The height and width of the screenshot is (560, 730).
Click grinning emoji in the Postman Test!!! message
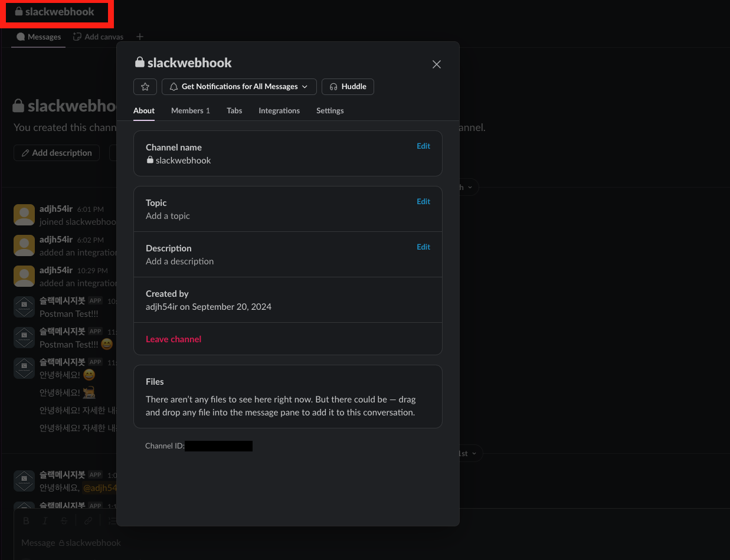(x=107, y=344)
